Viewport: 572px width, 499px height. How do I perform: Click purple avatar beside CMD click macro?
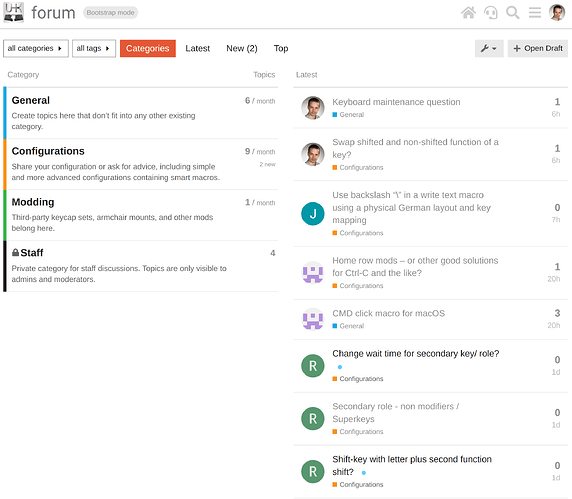point(313,319)
